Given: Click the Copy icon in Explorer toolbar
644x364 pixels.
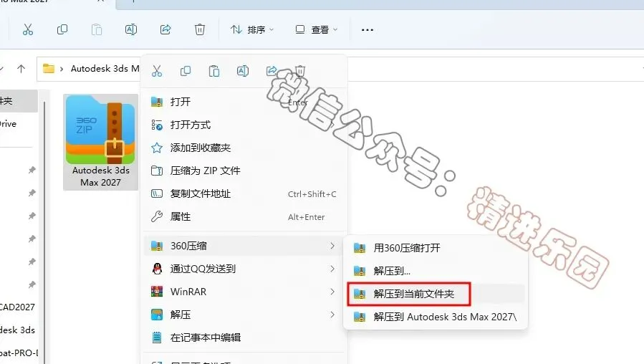Looking at the screenshot, I should coord(62,29).
